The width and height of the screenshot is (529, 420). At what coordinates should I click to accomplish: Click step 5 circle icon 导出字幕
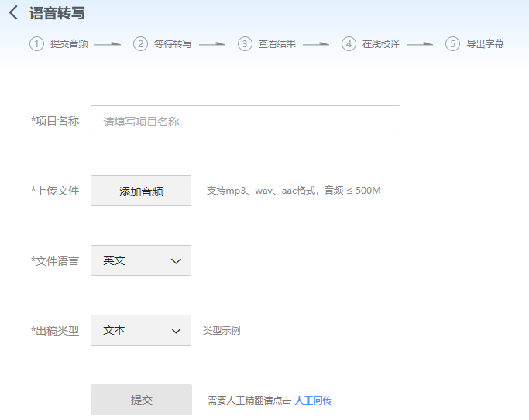click(453, 44)
